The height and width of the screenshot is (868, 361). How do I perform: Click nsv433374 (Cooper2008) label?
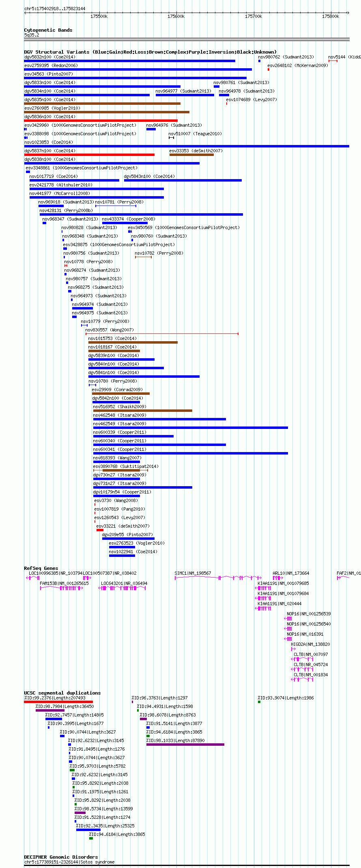point(128,219)
